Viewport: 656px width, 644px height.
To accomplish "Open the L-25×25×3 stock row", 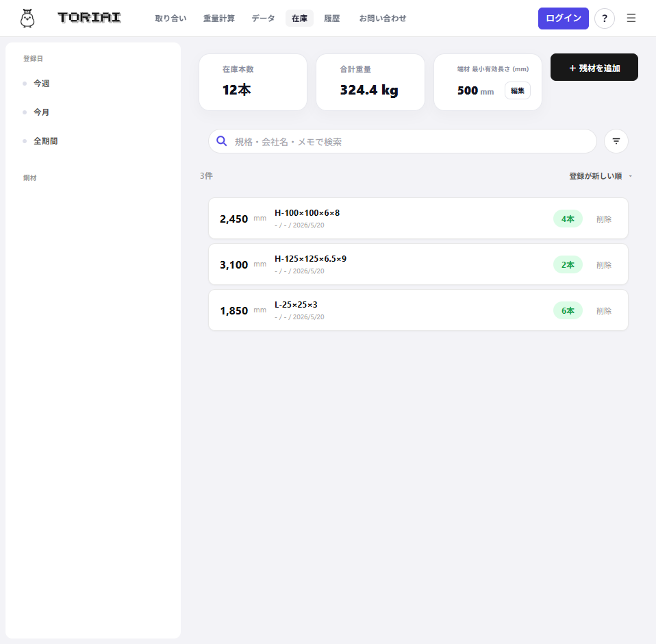I will (x=418, y=310).
